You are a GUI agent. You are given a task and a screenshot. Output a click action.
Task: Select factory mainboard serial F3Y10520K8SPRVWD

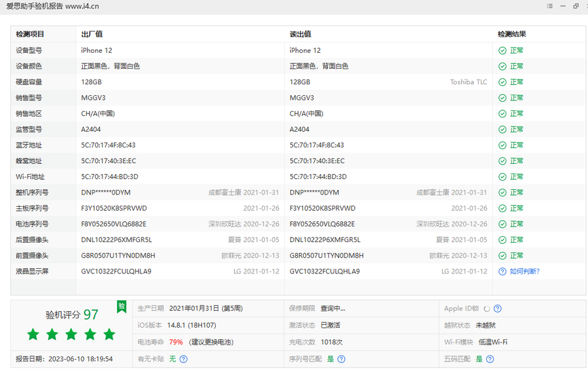coord(114,208)
